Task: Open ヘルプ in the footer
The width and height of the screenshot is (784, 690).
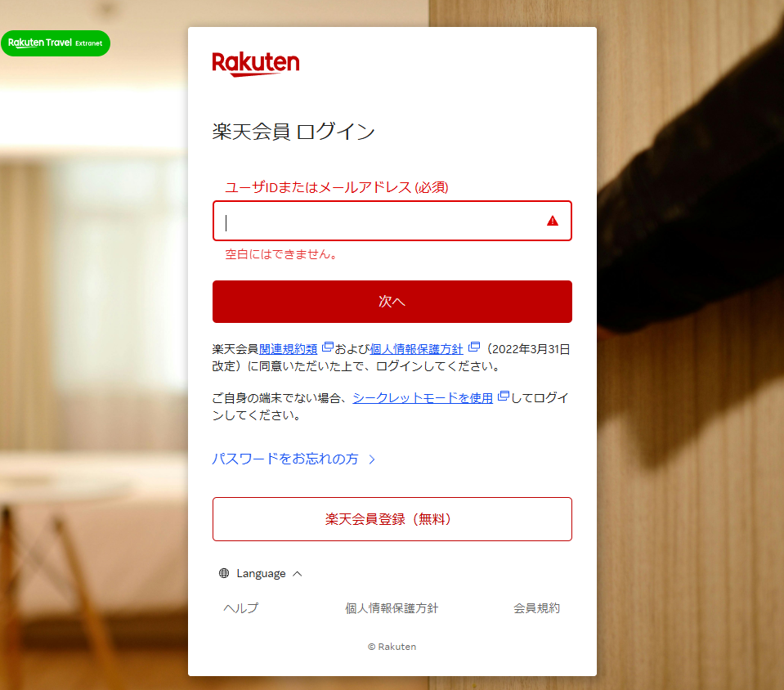Action: (241, 608)
